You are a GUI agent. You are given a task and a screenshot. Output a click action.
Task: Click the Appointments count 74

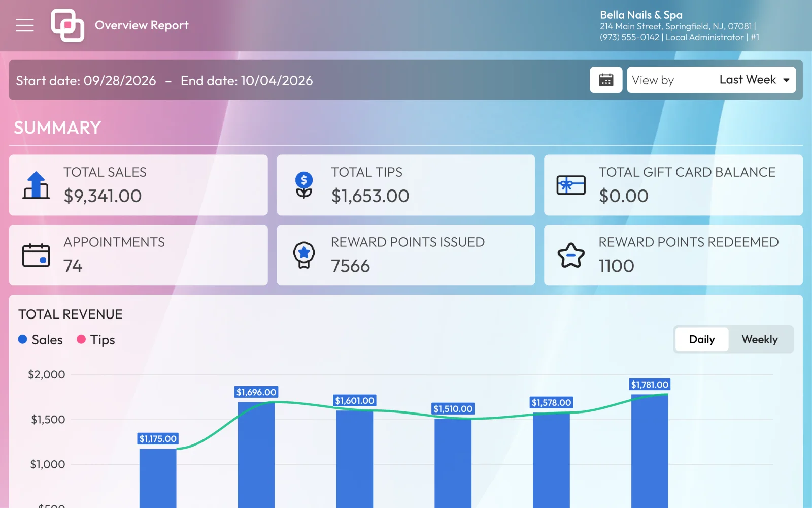point(73,266)
